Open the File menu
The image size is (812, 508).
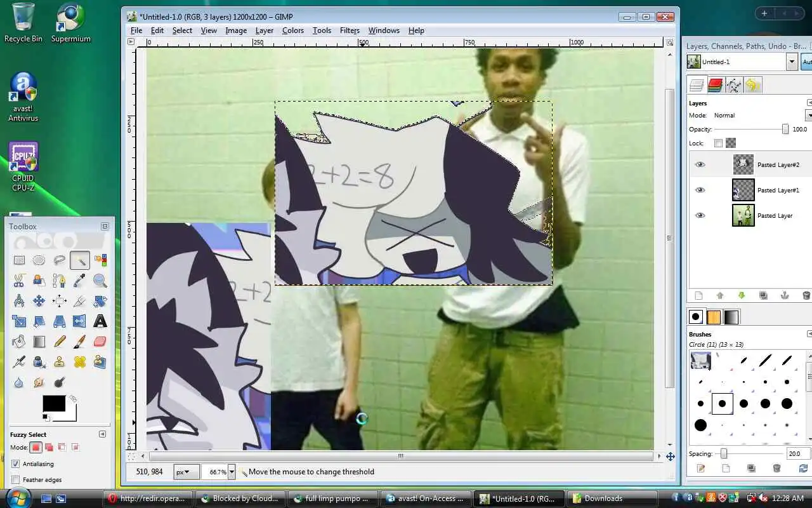tap(136, 30)
